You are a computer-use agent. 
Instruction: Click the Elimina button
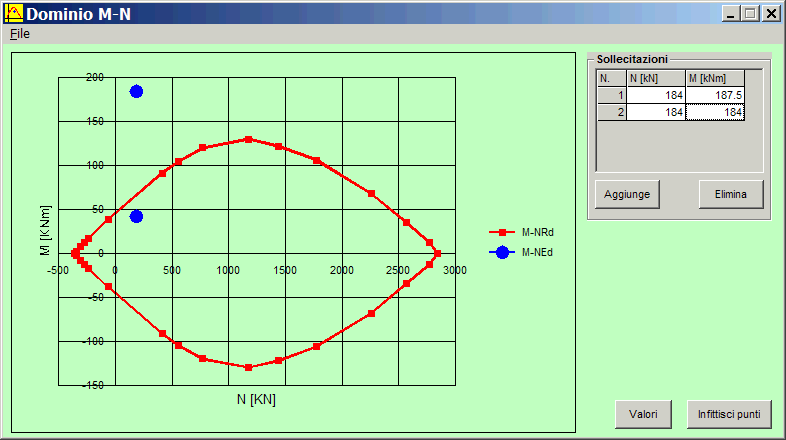pyautogui.click(x=731, y=194)
